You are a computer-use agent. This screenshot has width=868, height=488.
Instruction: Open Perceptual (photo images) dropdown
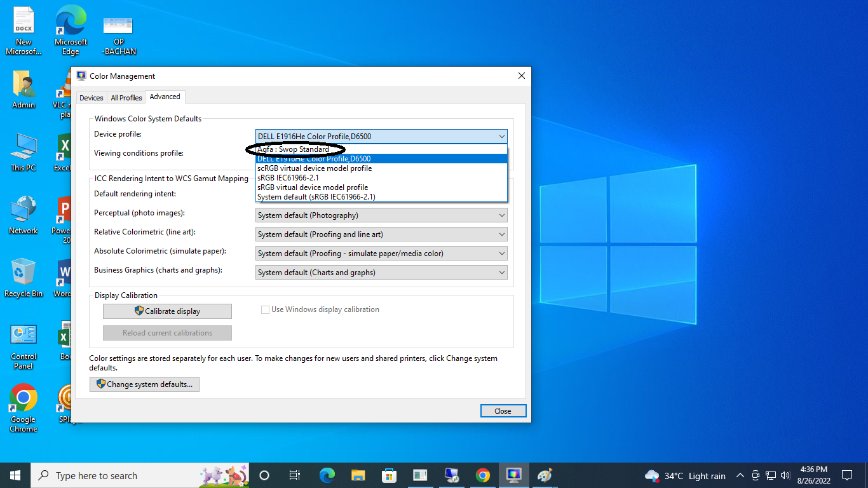381,215
